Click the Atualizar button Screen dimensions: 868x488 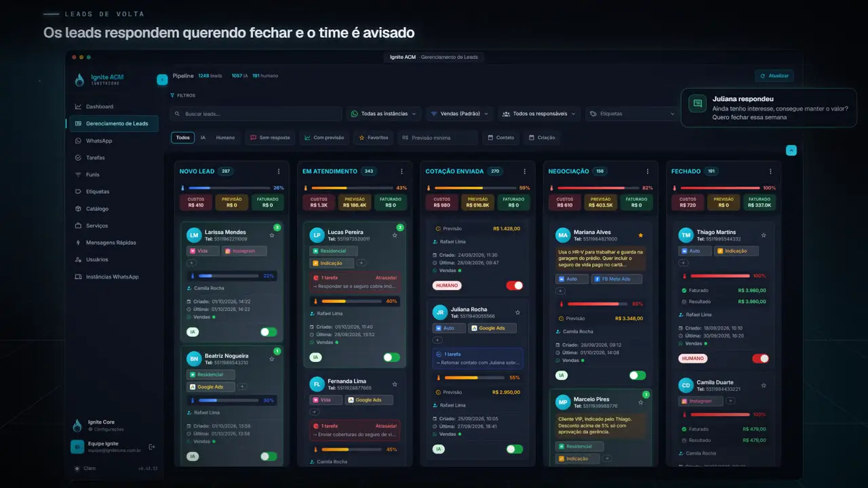pyautogui.click(x=774, y=76)
